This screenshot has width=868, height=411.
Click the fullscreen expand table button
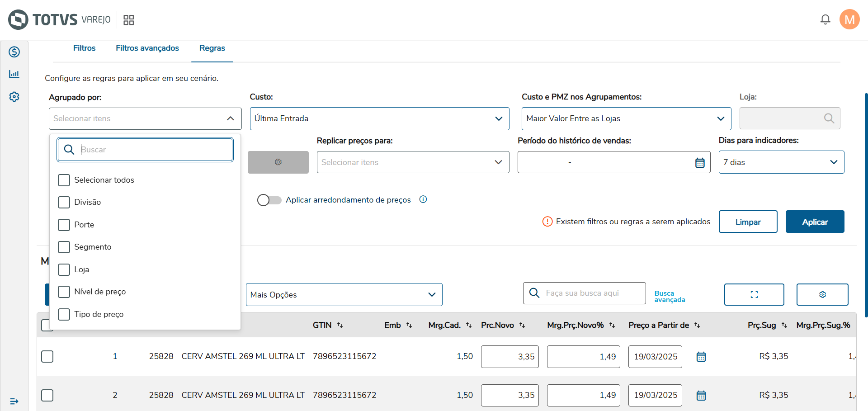click(754, 295)
